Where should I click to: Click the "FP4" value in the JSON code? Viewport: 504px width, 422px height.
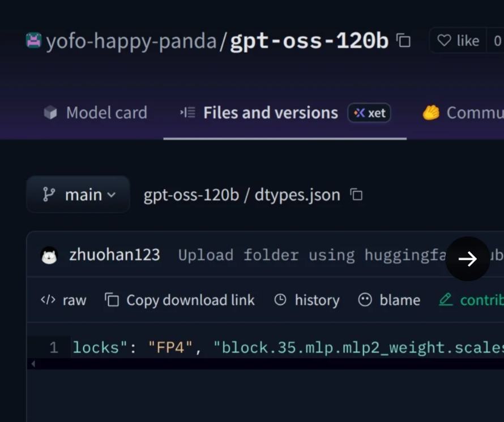(170, 347)
